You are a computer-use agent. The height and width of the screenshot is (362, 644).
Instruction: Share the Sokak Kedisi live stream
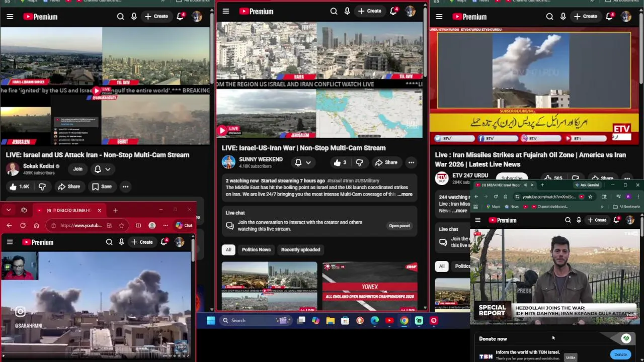(x=68, y=187)
